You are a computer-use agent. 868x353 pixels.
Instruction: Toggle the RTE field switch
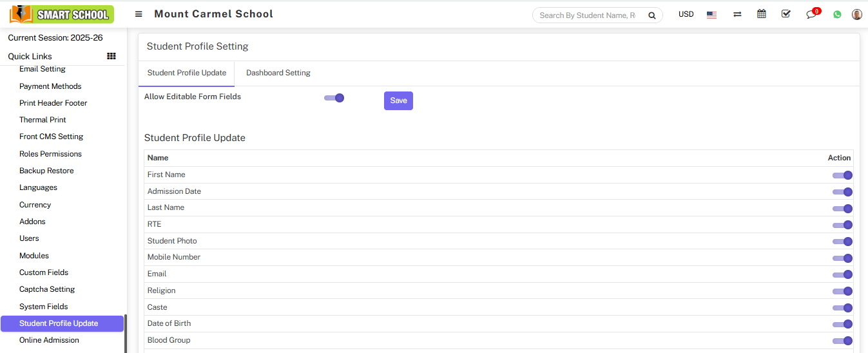842,225
